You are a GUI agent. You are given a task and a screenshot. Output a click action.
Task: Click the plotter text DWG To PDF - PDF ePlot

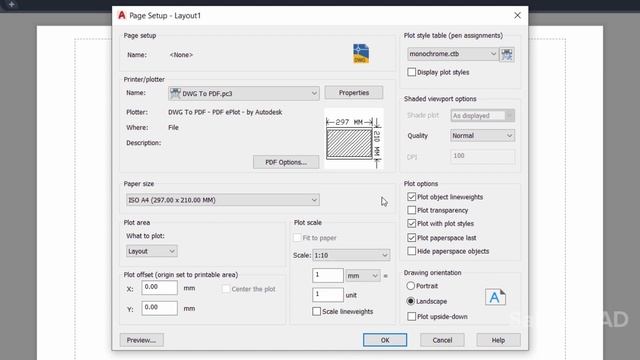click(225, 112)
